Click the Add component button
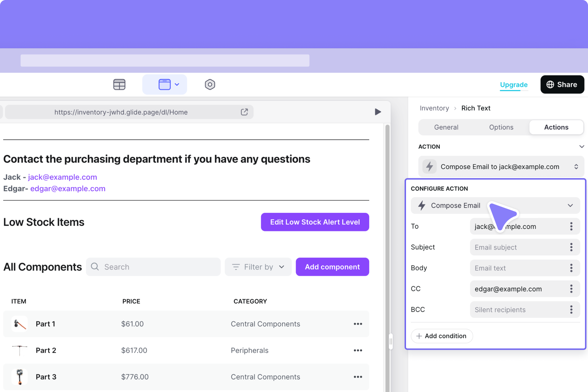 [332, 267]
